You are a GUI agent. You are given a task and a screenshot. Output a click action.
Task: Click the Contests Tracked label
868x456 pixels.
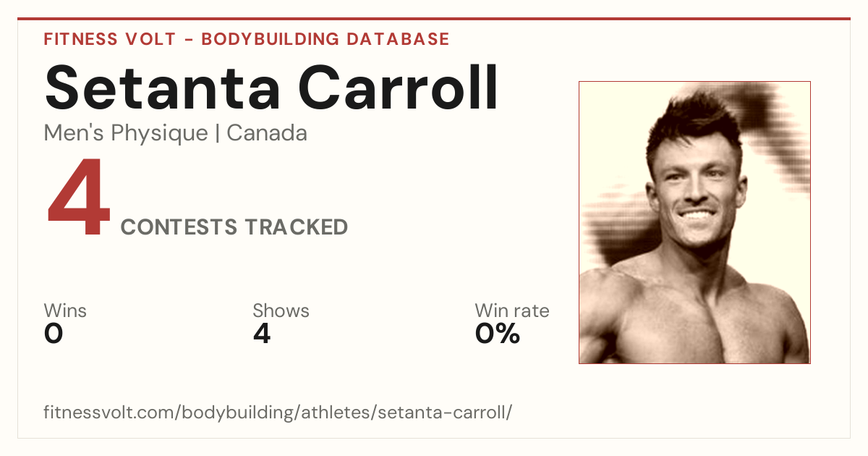click(x=234, y=227)
